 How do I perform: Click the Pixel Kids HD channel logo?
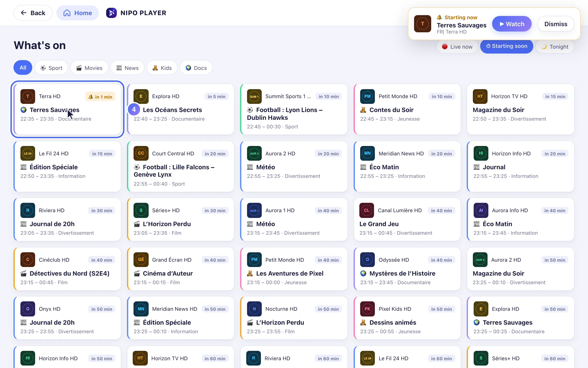(x=367, y=309)
